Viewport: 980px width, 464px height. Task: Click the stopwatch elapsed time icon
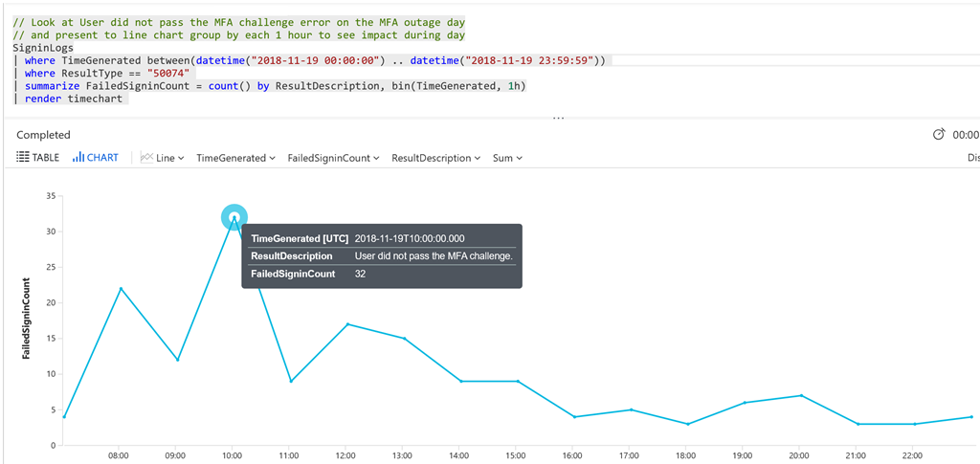pyautogui.click(x=938, y=135)
